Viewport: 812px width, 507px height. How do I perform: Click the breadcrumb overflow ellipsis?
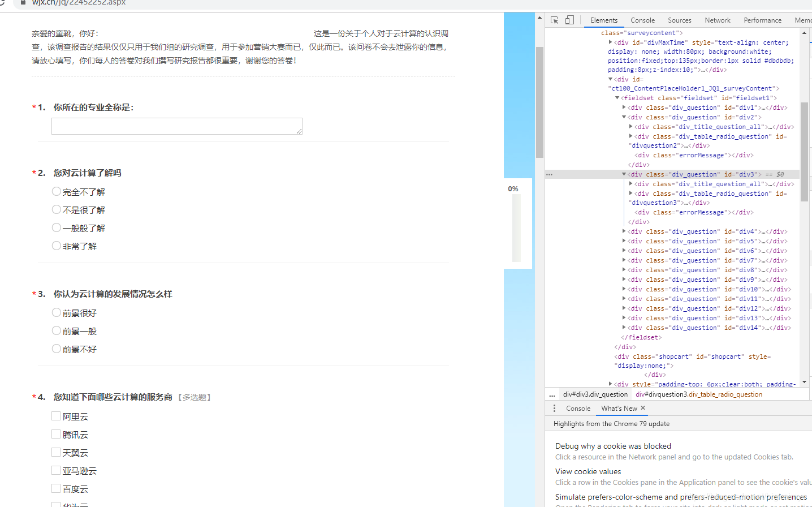click(x=552, y=394)
